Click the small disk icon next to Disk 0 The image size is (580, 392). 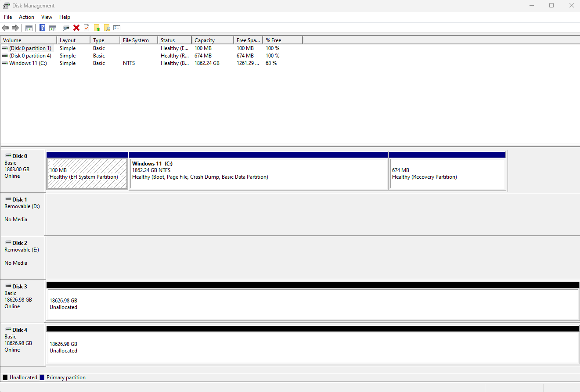(x=8, y=156)
